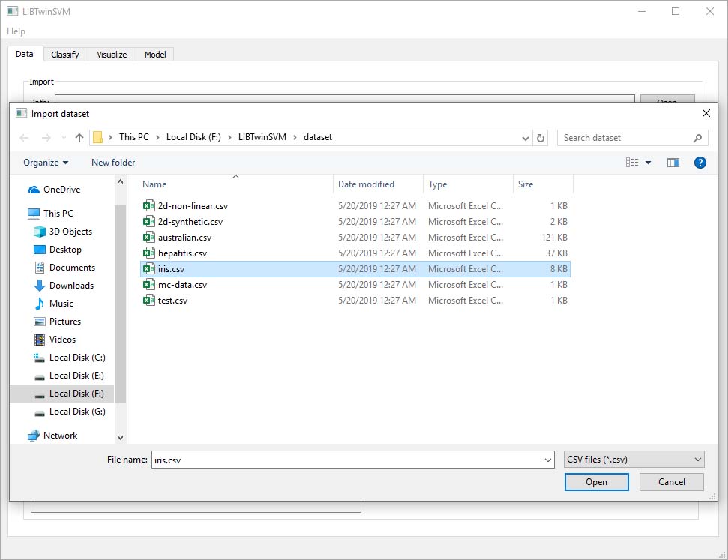Switch to the Data tab
Viewport: 728px width, 560px height.
pos(25,54)
